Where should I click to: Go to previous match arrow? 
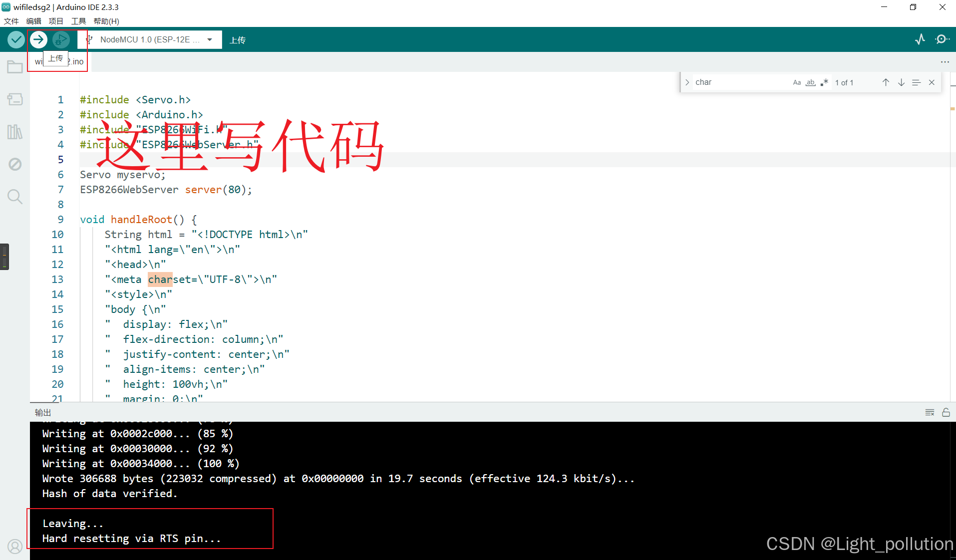click(886, 82)
